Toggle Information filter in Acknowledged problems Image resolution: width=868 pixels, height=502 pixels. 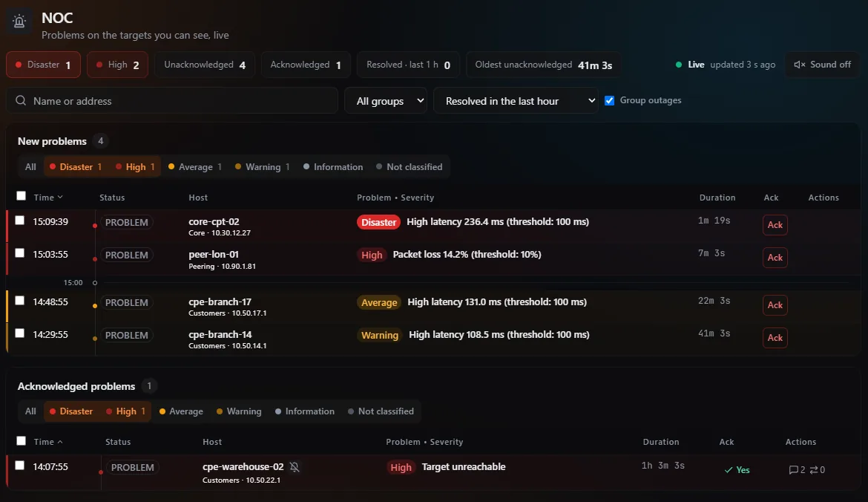(x=305, y=411)
